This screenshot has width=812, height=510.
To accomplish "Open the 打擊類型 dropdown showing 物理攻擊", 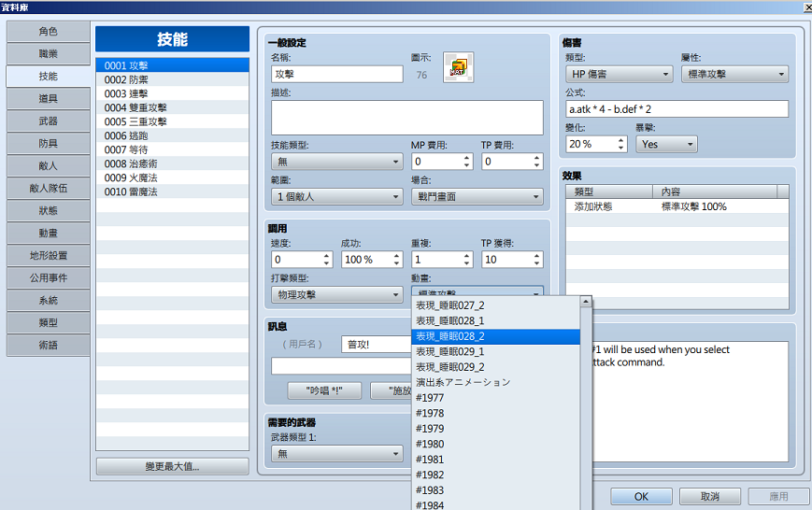I will pos(337,294).
